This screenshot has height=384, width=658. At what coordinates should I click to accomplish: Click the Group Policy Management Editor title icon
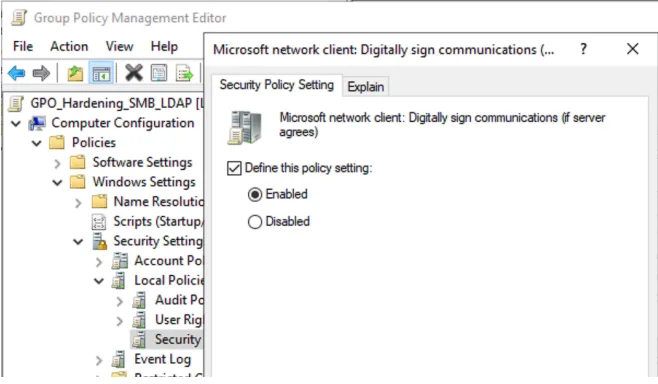19,18
